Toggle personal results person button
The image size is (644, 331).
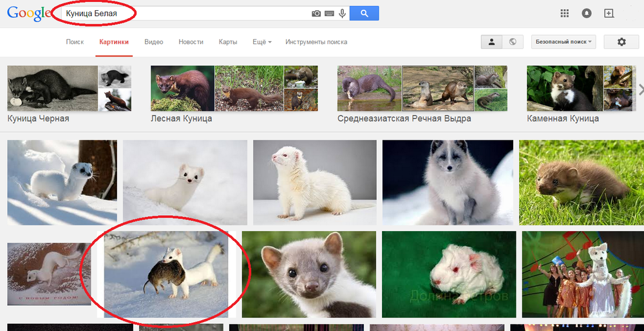pyautogui.click(x=491, y=42)
